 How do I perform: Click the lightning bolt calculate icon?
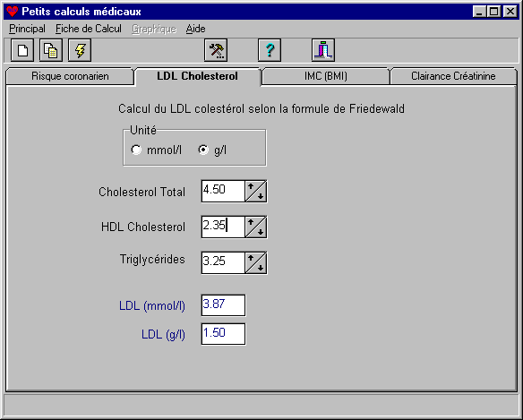tap(80, 50)
